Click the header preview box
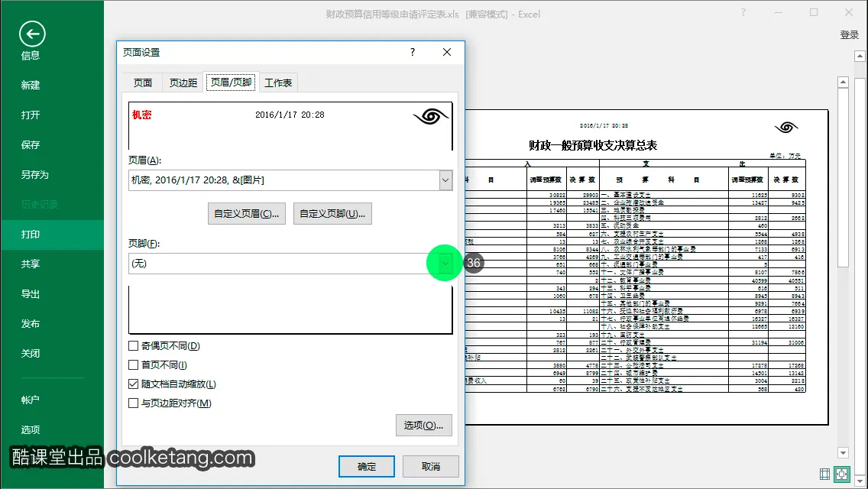Image resolution: width=868 pixels, height=489 pixels. [x=290, y=126]
